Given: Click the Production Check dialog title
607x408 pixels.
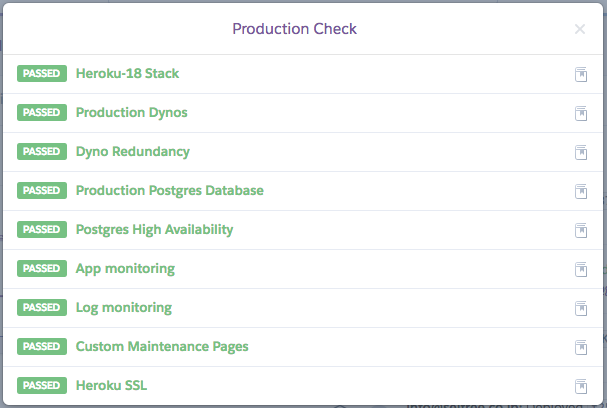Looking at the screenshot, I should pyautogui.click(x=295, y=29).
